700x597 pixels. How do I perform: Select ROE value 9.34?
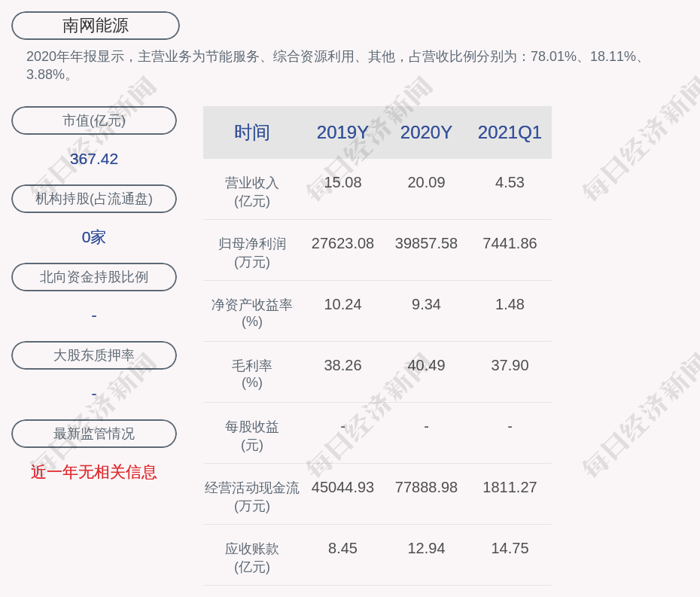point(426,305)
